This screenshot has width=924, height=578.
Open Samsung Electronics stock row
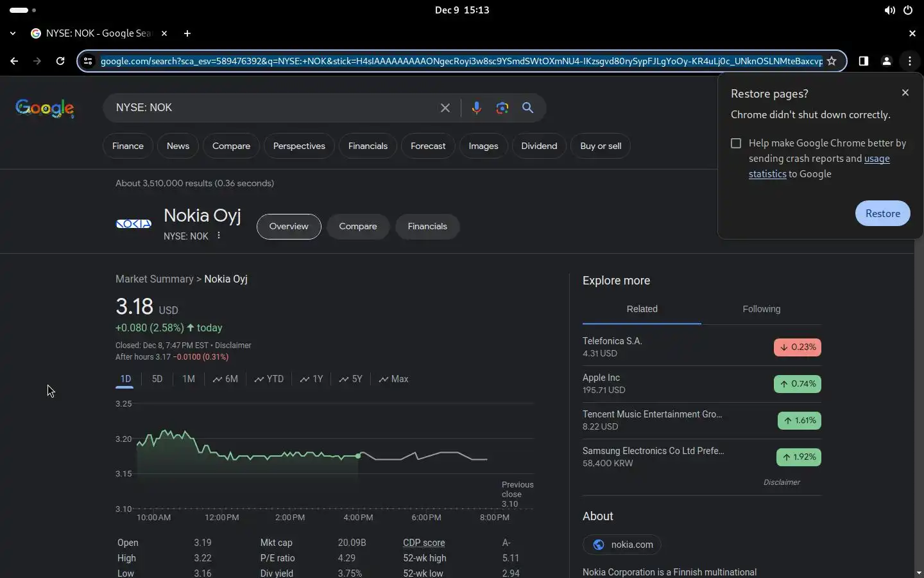tap(701, 457)
